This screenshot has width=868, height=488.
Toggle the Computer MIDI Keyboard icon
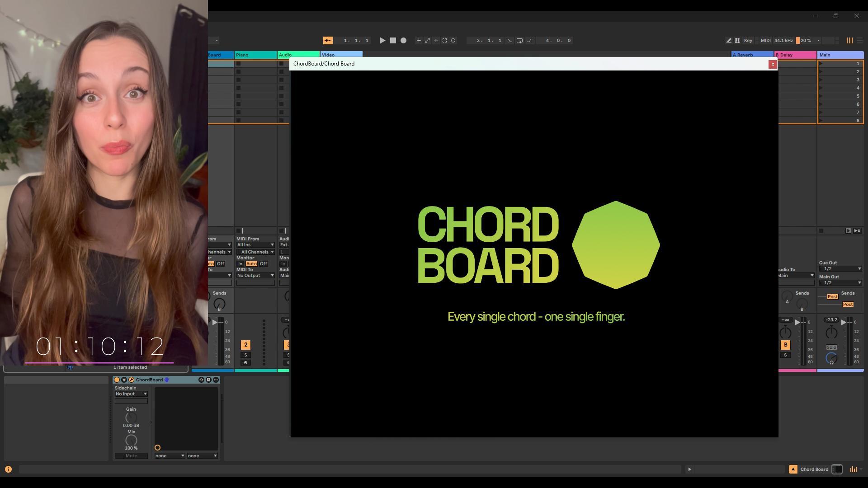pos(737,41)
